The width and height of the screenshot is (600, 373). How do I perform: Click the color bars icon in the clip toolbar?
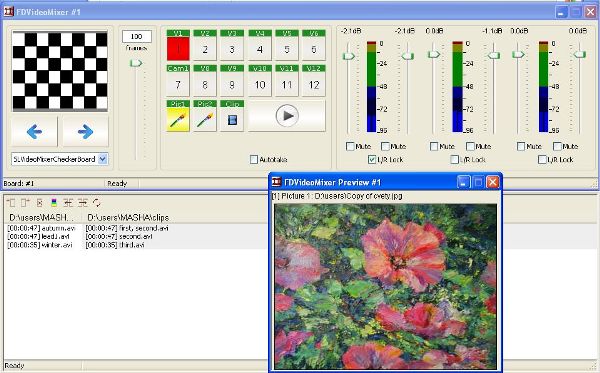point(54,203)
